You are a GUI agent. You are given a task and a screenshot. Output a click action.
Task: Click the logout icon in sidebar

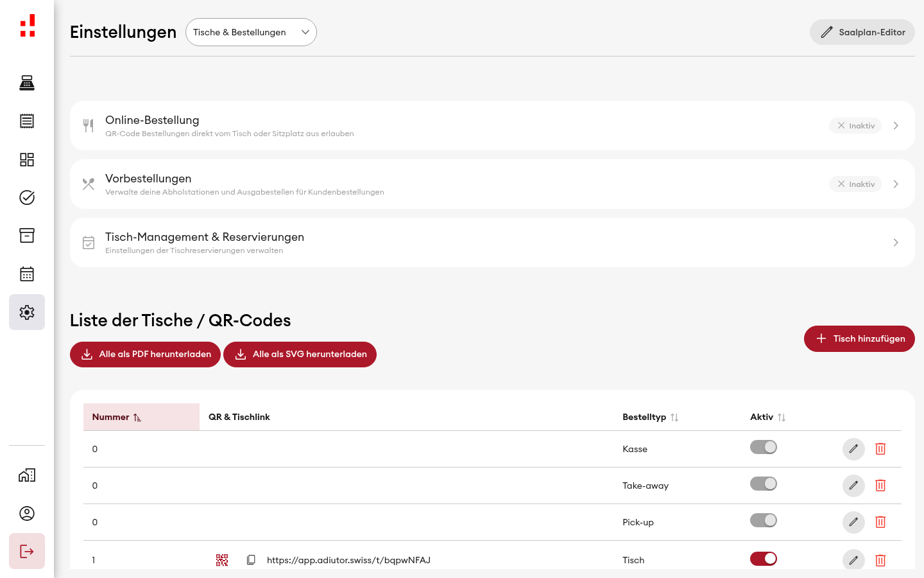click(27, 551)
